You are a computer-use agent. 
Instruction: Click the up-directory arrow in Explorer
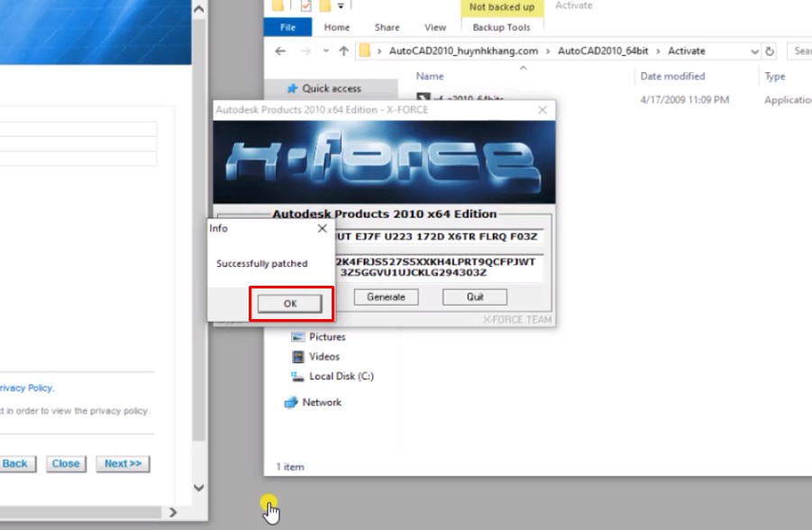[343, 51]
